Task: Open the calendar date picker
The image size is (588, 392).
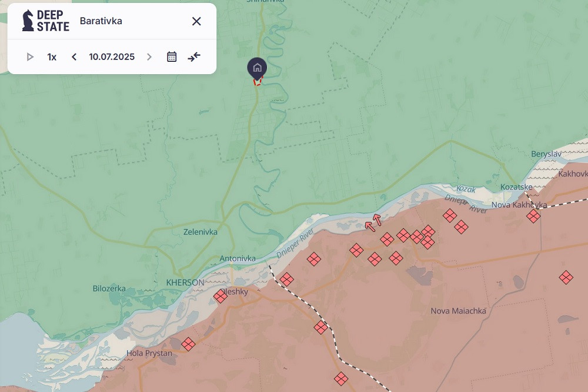Action: pos(172,57)
